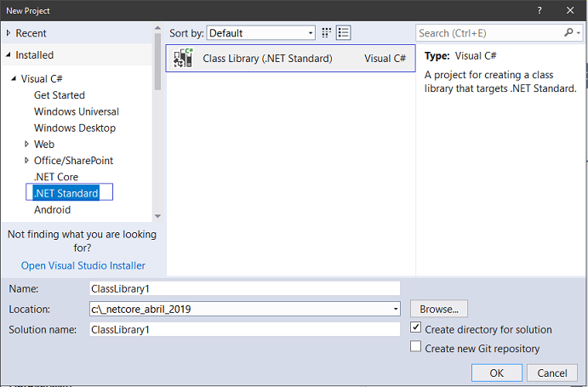588x387 pixels.
Task: Click the Browse... button
Action: click(x=439, y=309)
